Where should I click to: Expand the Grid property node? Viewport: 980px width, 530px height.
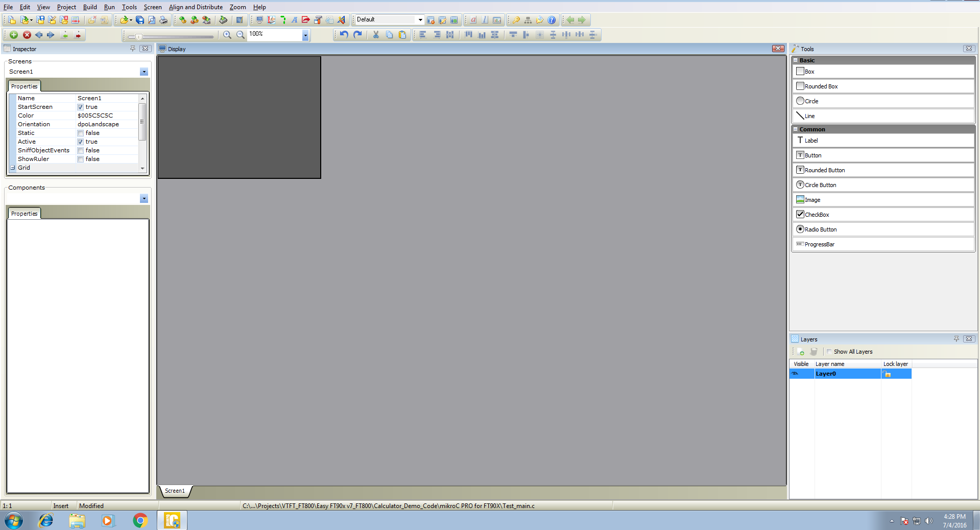(13, 168)
